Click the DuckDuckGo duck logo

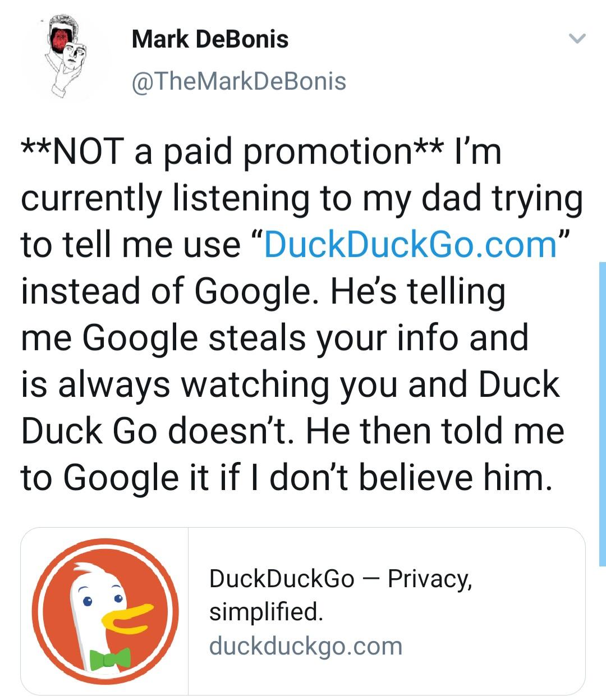(x=104, y=611)
